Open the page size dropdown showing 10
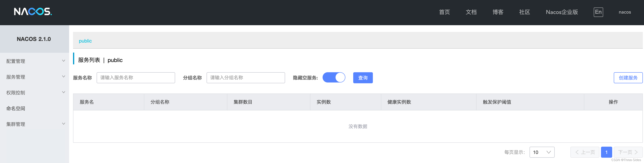Screen dimensions: 644x163 [542, 152]
